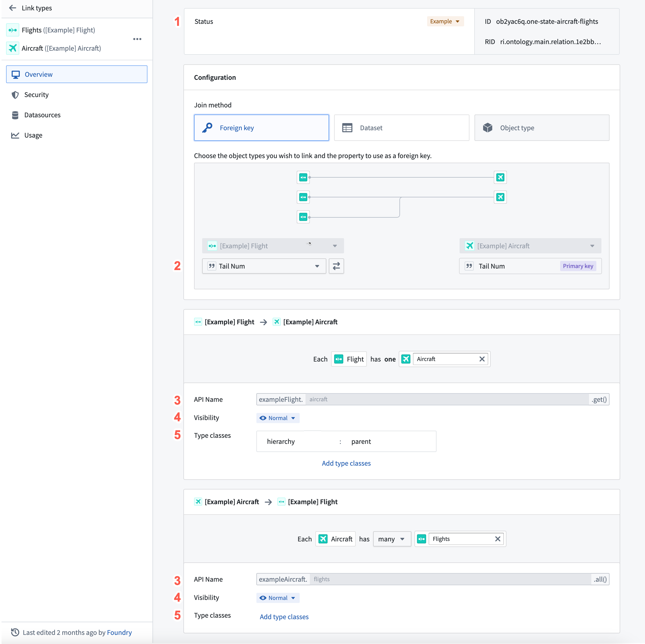Screen dimensions: 645x644
Task: Open the [Example] Aircraft object type dropdown
Action: pyautogui.click(x=530, y=246)
